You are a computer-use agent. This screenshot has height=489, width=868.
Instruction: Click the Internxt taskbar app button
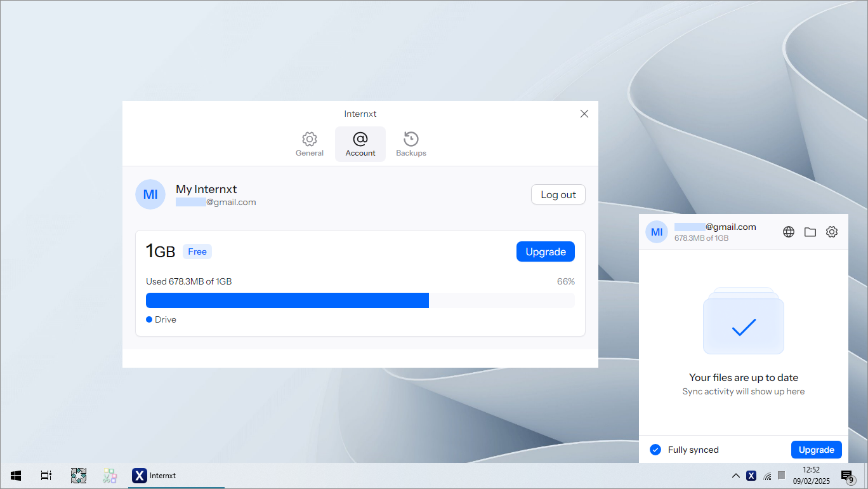[x=176, y=475]
